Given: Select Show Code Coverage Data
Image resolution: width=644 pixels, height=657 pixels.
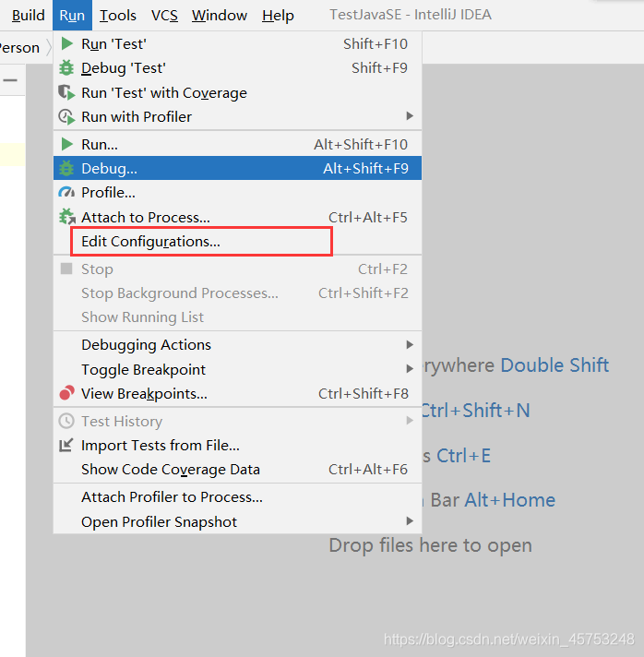Looking at the screenshot, I should (x=237, y=470).
